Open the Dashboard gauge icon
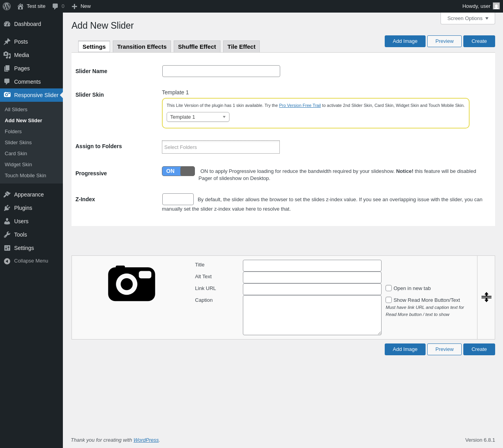Image resolution: width=503 pixels, height=448 pixels. click(7, 24)
